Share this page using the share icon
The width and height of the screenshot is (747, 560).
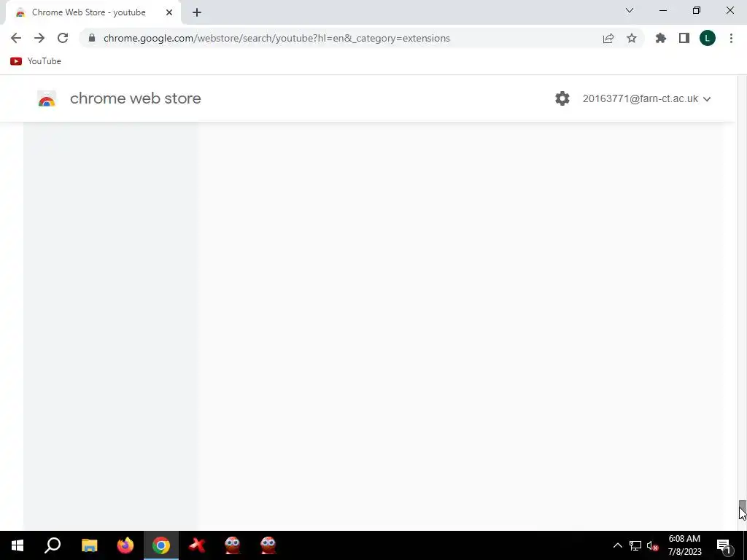[x=608, y=39]
